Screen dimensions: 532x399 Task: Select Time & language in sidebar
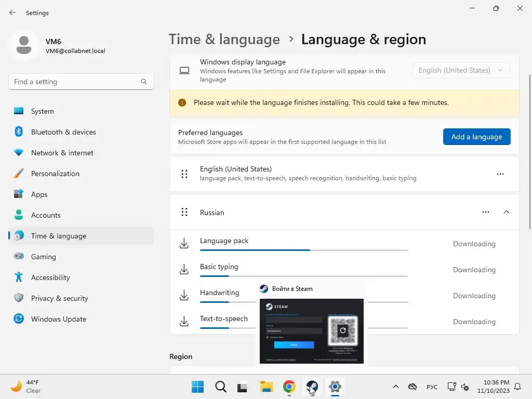coord(81,236)
